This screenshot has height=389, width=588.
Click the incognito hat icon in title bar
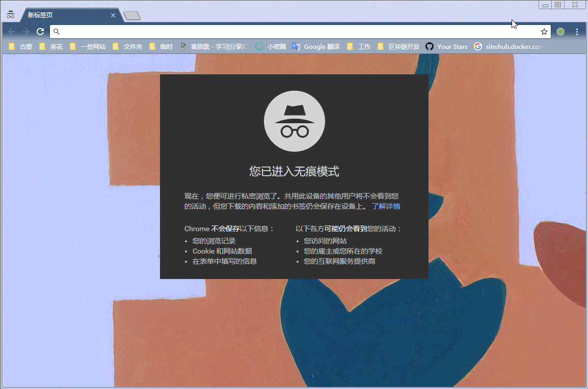point(10,14)
